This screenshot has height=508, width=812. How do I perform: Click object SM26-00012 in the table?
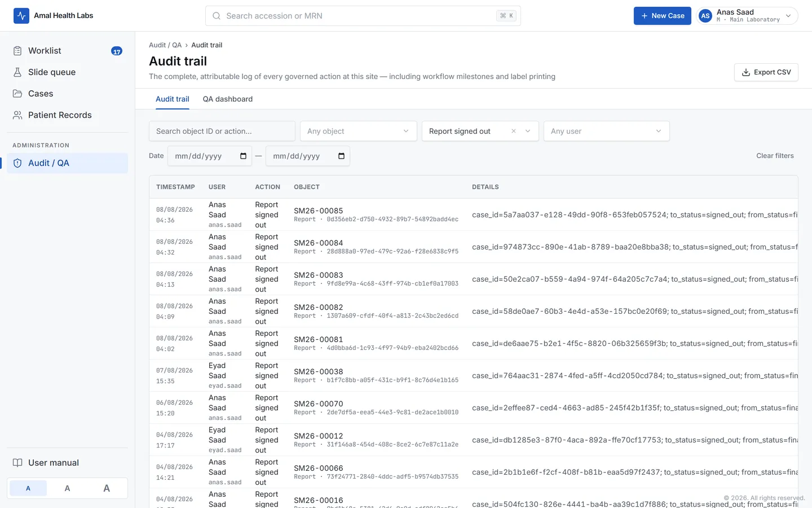point(319,436)
